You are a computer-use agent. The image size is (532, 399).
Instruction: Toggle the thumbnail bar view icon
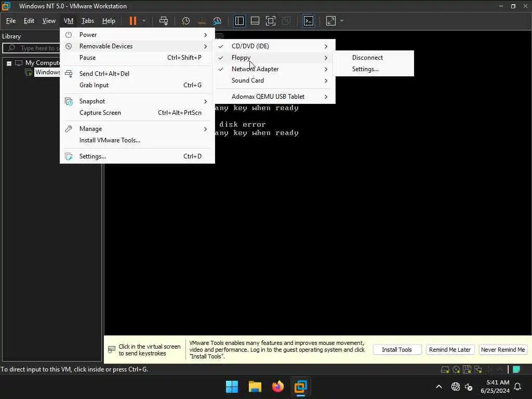tap(255, 21)
